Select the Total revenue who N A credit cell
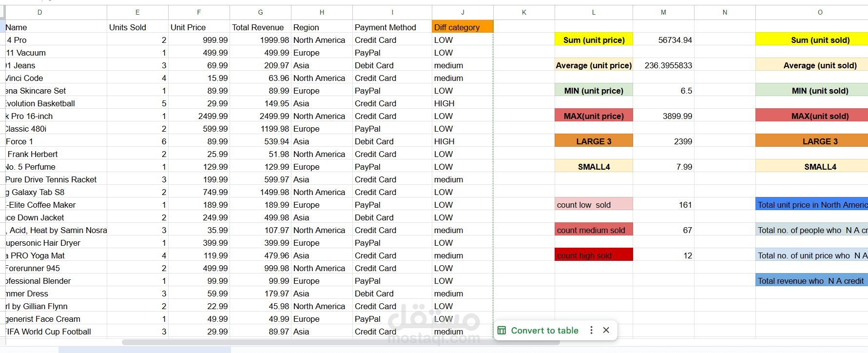 click(x=812, y=281)
